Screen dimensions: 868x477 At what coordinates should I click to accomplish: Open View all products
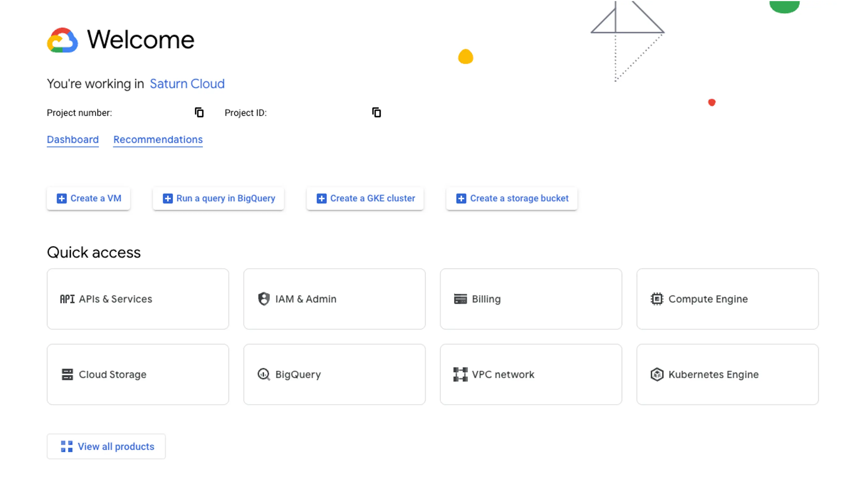(106, 446)
